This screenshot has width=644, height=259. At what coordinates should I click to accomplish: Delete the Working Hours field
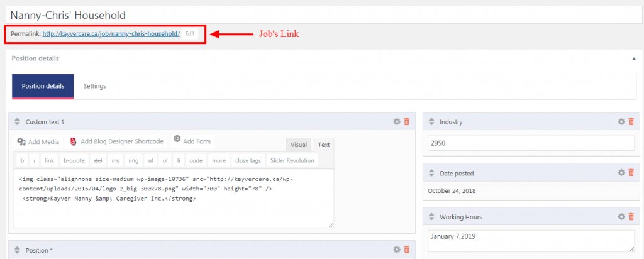pyautogui.click(x=631, y=217)
